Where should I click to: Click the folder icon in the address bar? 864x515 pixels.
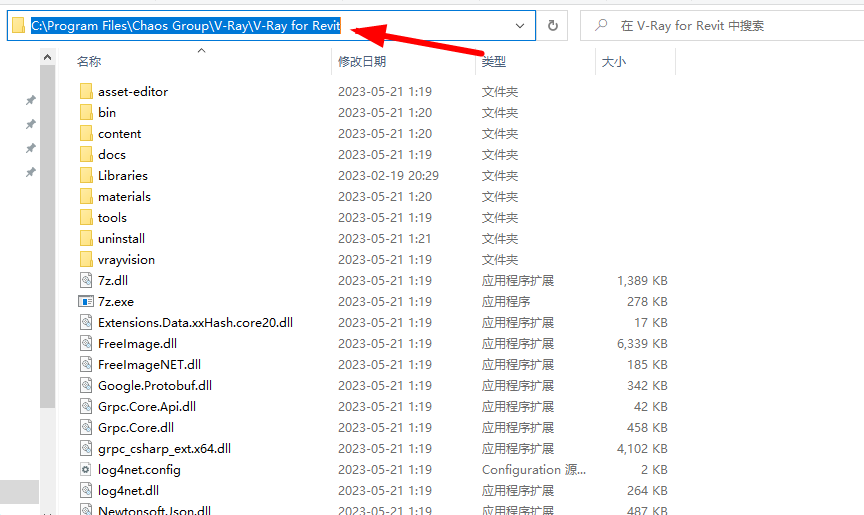(18, 25)
